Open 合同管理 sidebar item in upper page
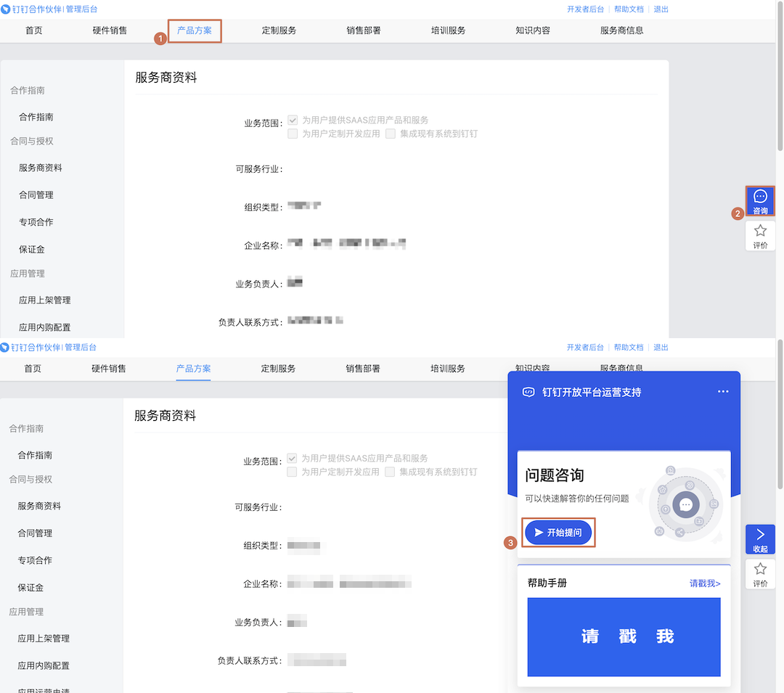Viewport: 784px width, 693px height. coord(36,195)
